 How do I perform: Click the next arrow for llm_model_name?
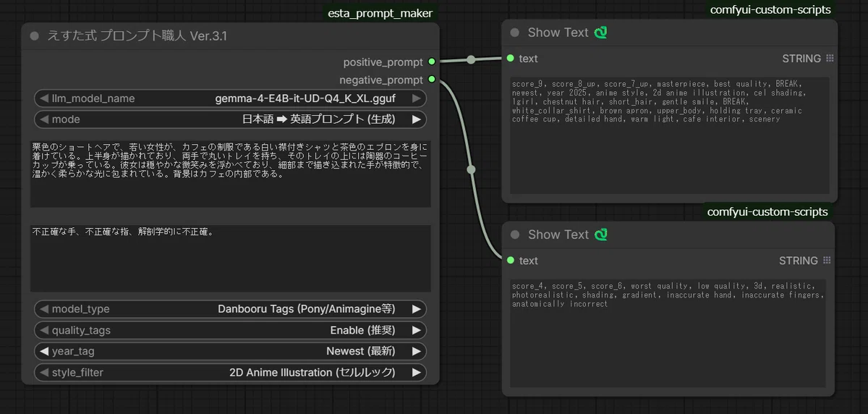417,98
